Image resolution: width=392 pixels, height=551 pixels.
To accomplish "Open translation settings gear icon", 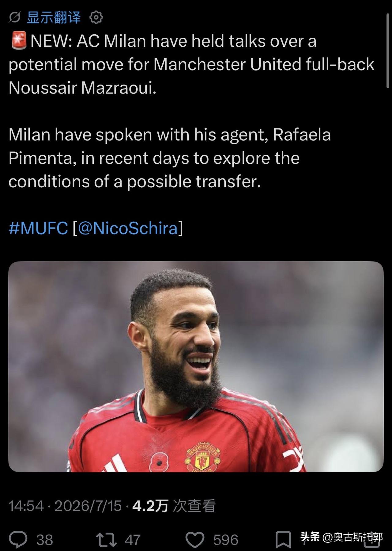I will pyautogui.click(x=96, y=17).
